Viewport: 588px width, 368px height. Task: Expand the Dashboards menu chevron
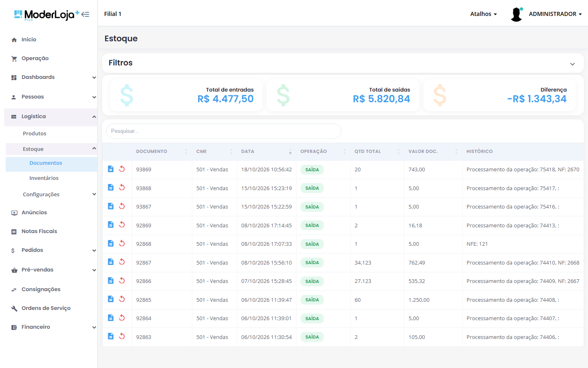pos(94,78)
